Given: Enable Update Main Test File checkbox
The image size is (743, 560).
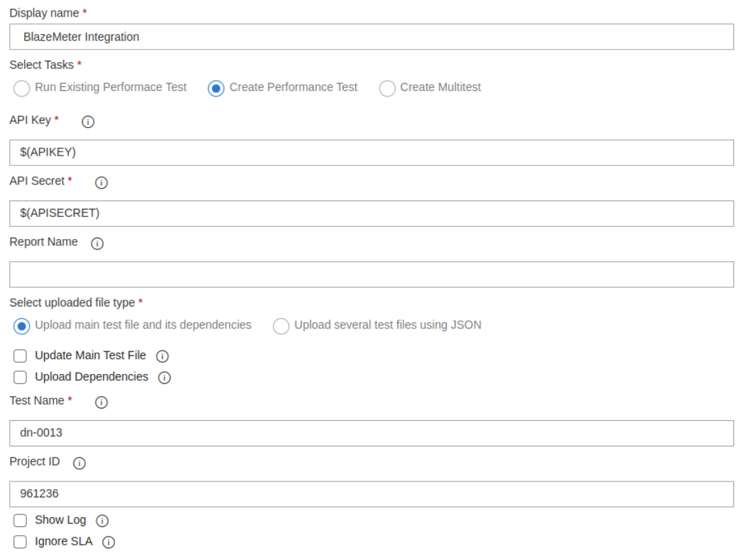Looking at the screenshot, I should tap(20, 355).
